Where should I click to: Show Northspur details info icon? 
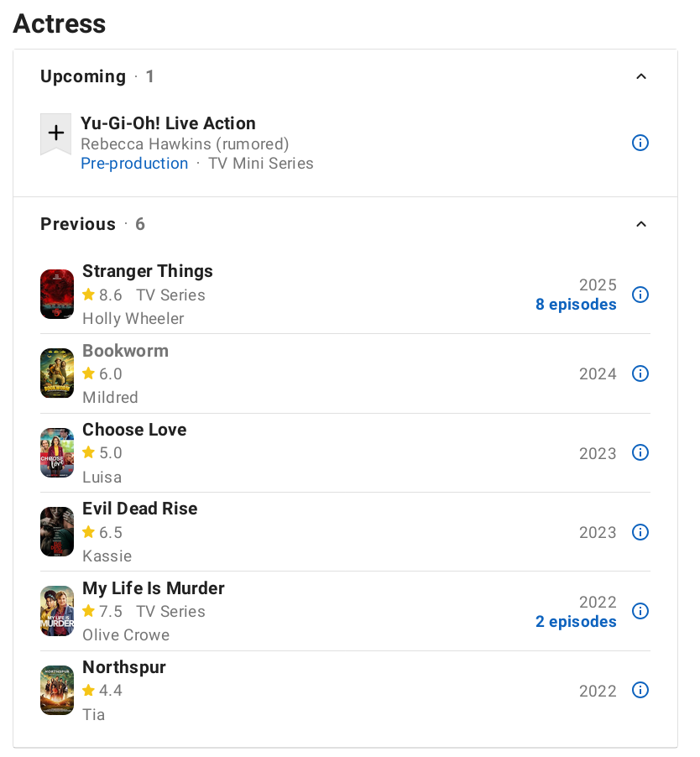640,691
